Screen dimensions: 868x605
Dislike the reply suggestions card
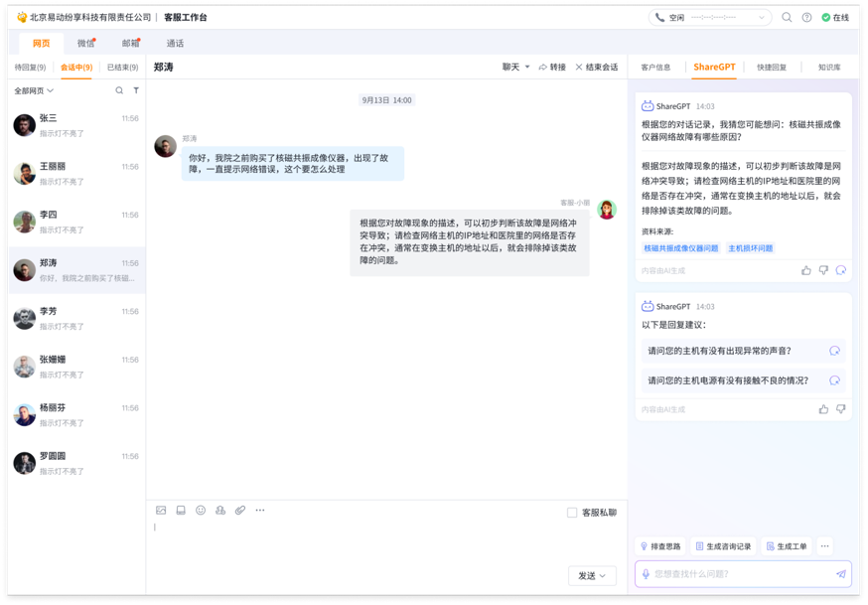pyautogui.click(x=841, y=409)
